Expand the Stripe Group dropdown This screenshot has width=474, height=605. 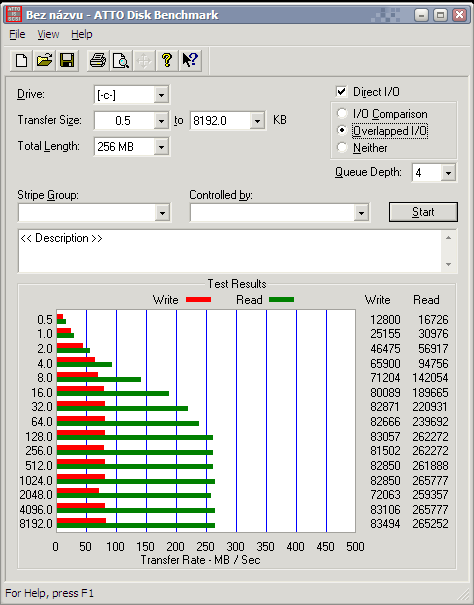(x=162, y=213)
